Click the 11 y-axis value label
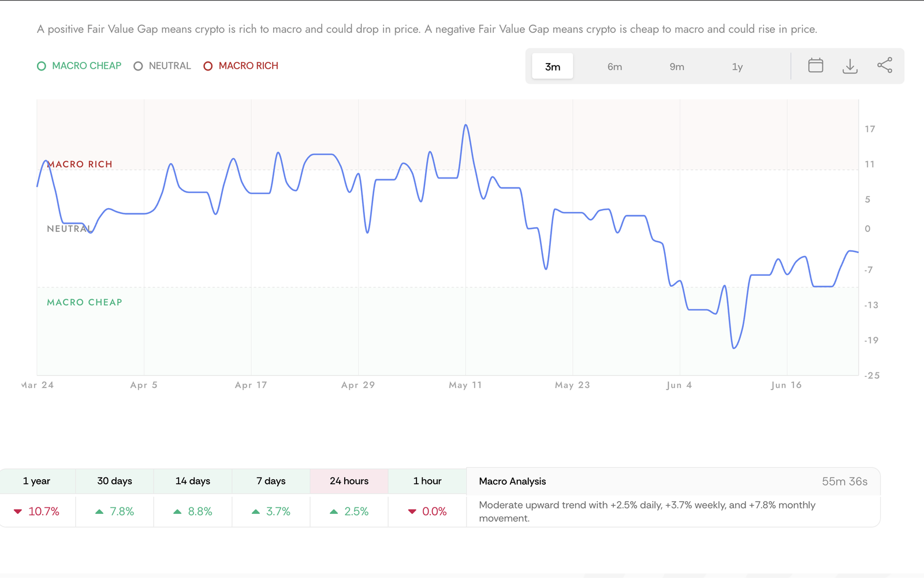Viewport: 924px width, 578px height. (870, 164)
